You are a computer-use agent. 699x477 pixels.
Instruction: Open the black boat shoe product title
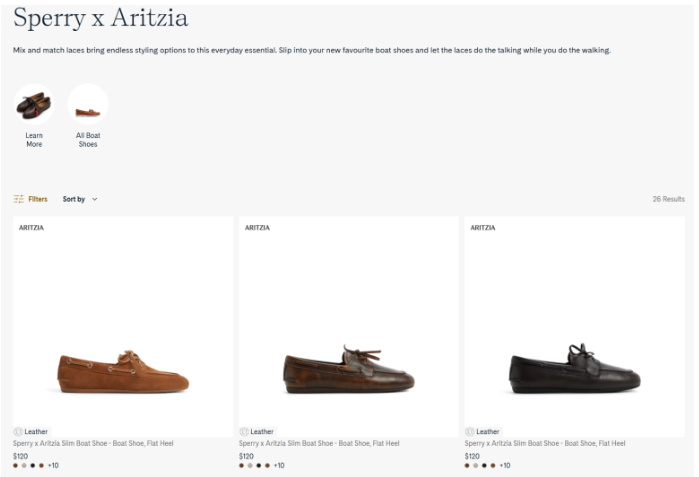545,443
